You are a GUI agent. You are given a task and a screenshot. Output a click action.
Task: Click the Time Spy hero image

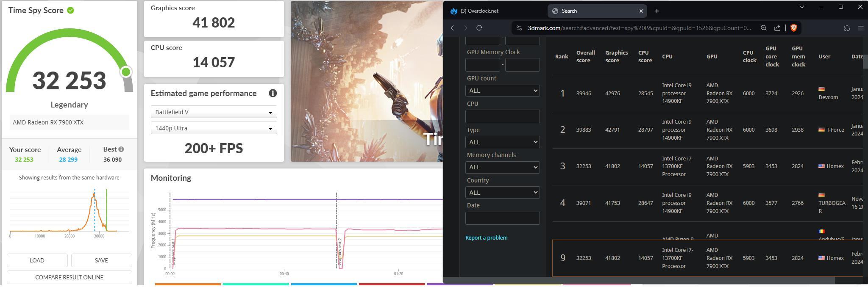[367, 81]
